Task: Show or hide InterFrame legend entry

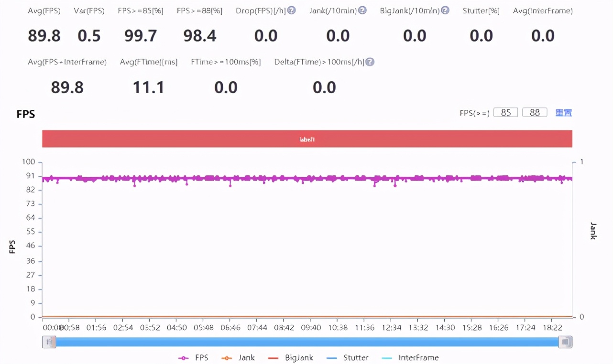Action: [x=410, y=358]
